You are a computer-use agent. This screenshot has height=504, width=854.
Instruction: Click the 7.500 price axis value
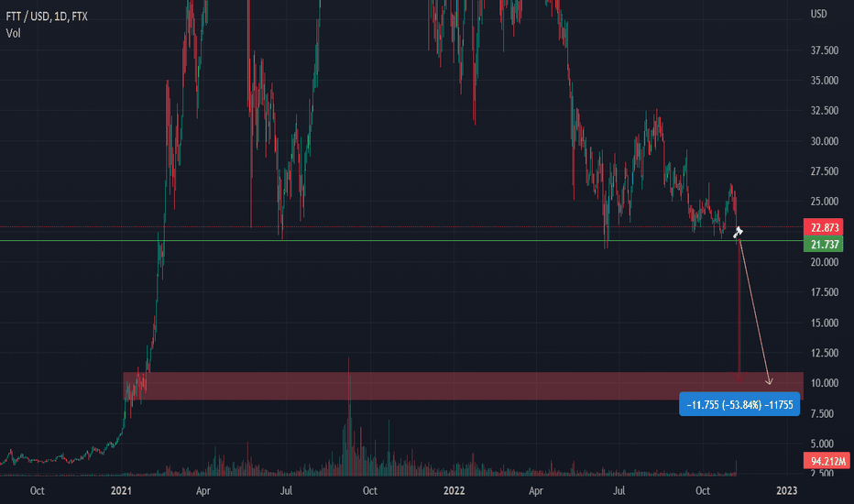(x=822, y=413)
